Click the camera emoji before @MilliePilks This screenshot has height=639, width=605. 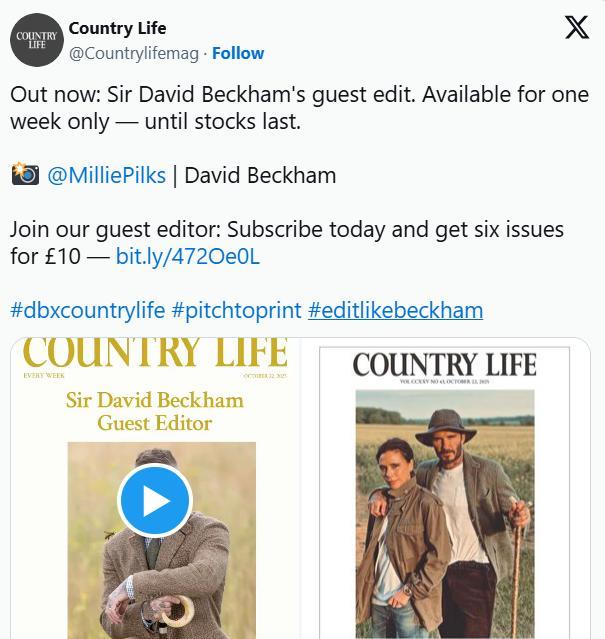click(25, 175)
